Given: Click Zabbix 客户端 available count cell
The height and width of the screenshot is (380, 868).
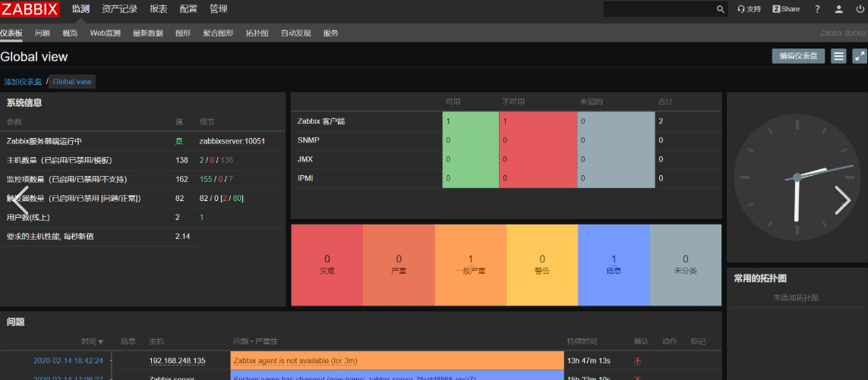Looking at the screenshot, I should (x=471, y=121).
